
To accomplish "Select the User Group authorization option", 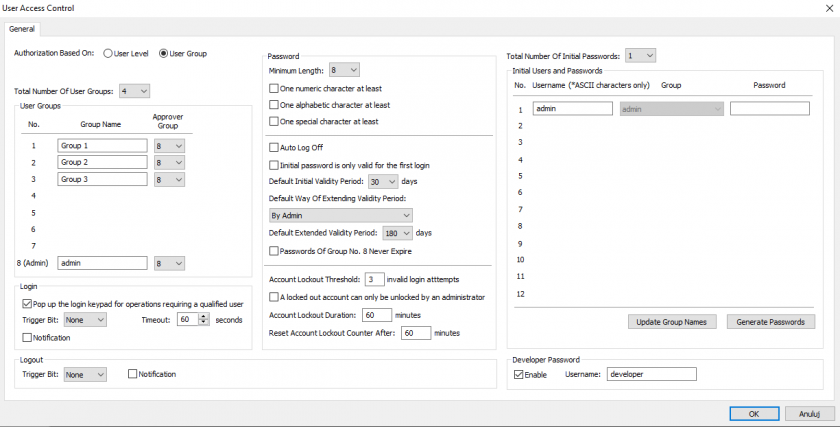I will tap(164, 53).
